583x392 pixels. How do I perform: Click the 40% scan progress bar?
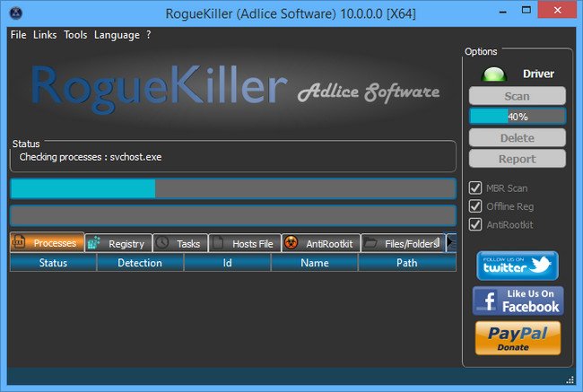pos(518,117)
